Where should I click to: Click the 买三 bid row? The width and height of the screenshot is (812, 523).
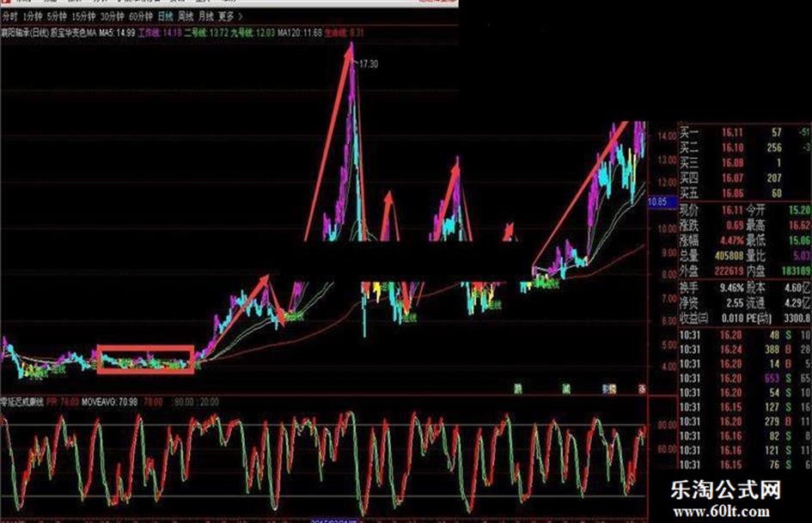[x=745, y=163]
